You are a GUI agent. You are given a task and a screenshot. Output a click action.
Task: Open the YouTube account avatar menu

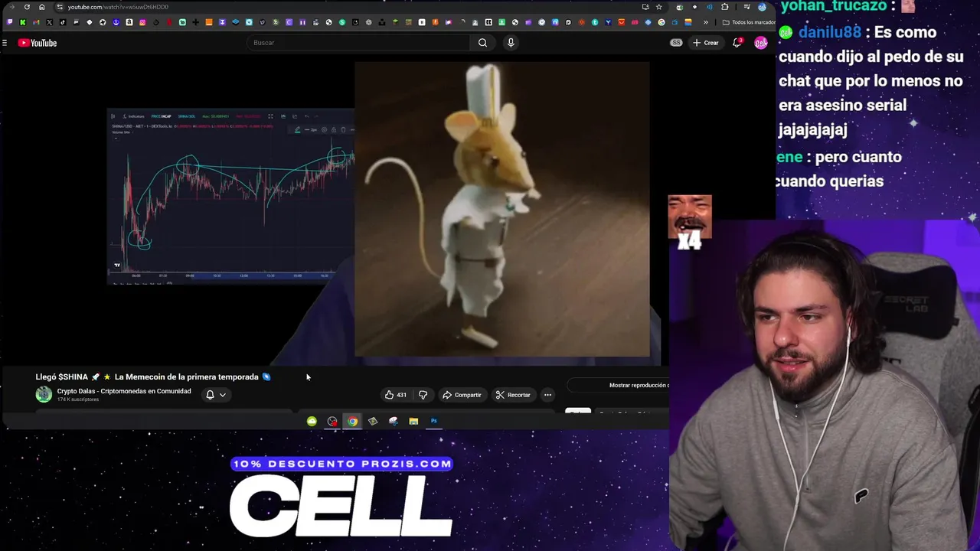tap(761, 43)
